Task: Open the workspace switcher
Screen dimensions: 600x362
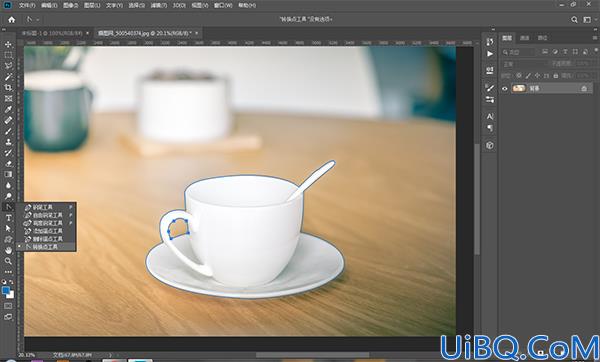Action: pos(587,19)
